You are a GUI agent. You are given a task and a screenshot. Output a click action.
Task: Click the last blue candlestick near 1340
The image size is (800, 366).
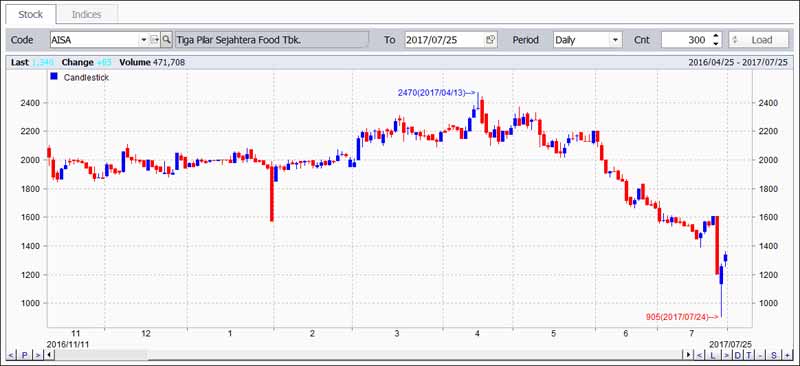click(x=726, y=257)
